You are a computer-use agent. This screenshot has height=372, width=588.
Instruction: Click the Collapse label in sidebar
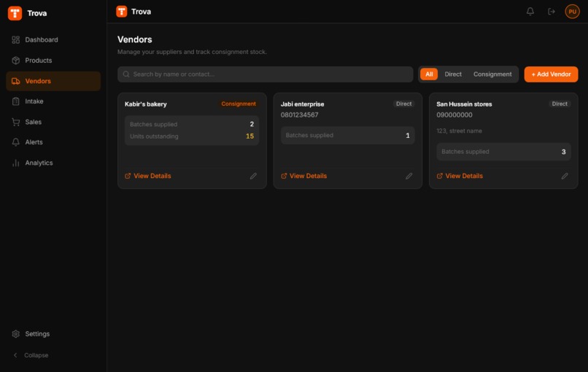(36, 355)
